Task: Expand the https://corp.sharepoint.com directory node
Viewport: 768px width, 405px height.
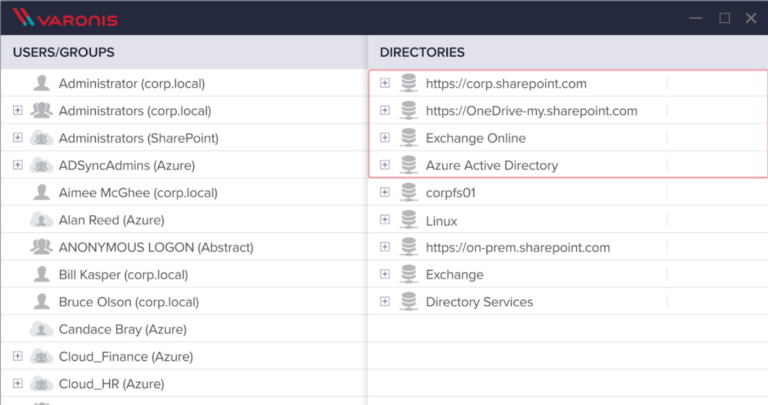Action: tap(385, 83)
